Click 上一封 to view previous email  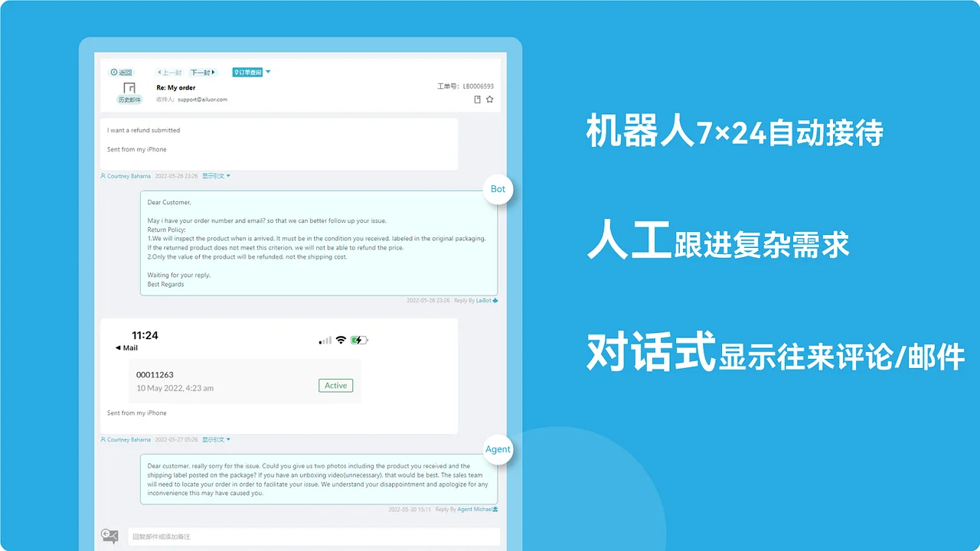(x=169, y=72)
